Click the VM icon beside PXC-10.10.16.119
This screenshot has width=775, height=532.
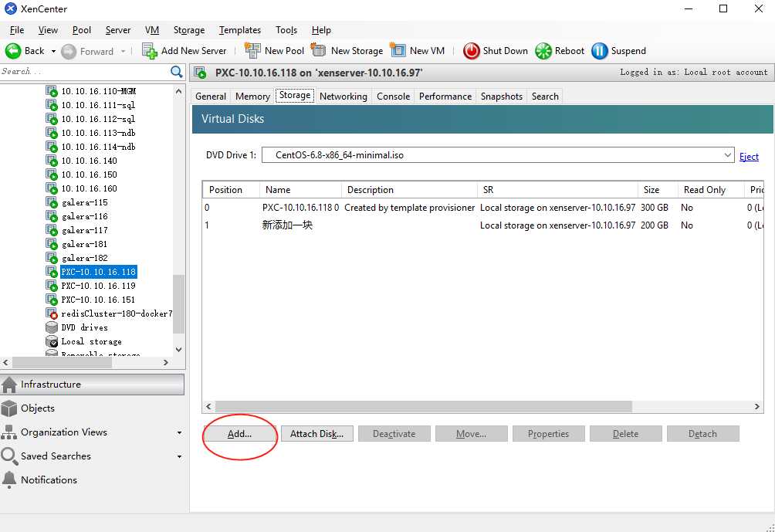(52, 286)
